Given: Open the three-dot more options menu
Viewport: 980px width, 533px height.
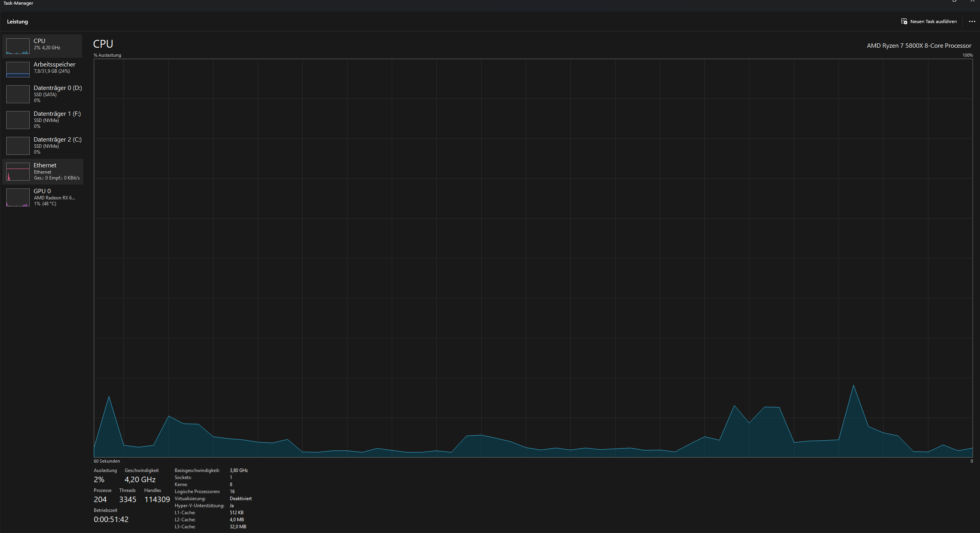Looking at the screenshot, I should pos(972,22).
